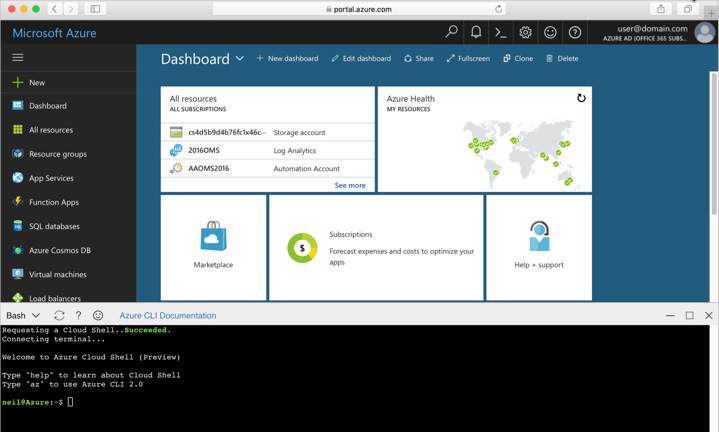Reload page from Safari address bar
This screenshot has height=432, width=719.
[498, 9]
